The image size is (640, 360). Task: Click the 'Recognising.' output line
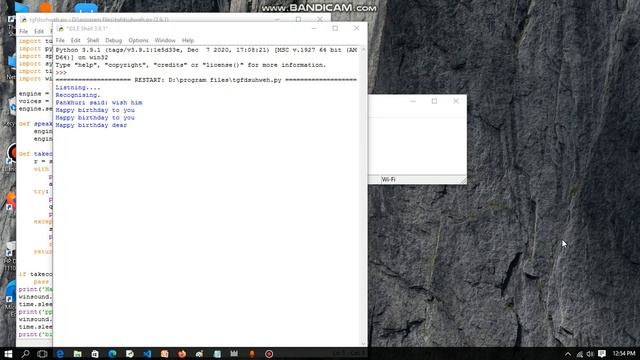pos(78,95)
